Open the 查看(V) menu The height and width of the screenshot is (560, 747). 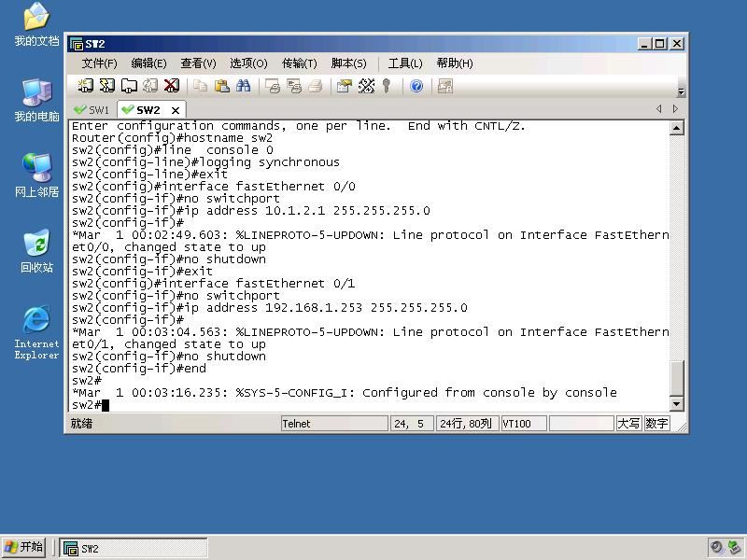pyautogui.click(x=198, y=63)
